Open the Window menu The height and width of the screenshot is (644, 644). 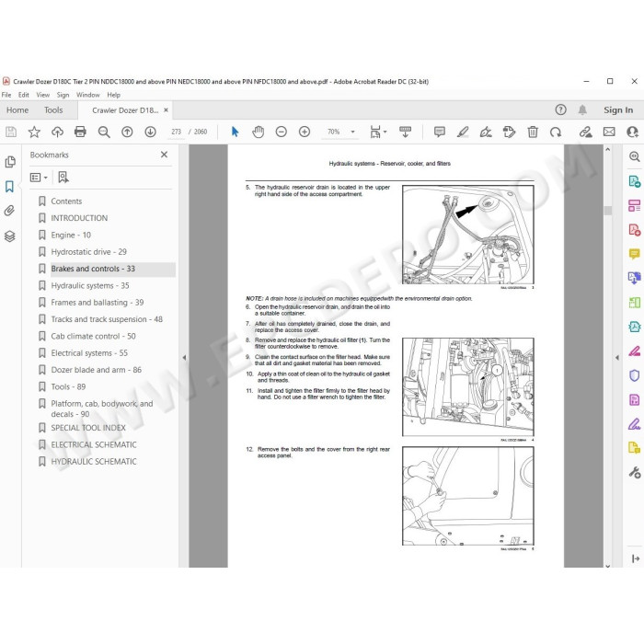pos(88,95)
